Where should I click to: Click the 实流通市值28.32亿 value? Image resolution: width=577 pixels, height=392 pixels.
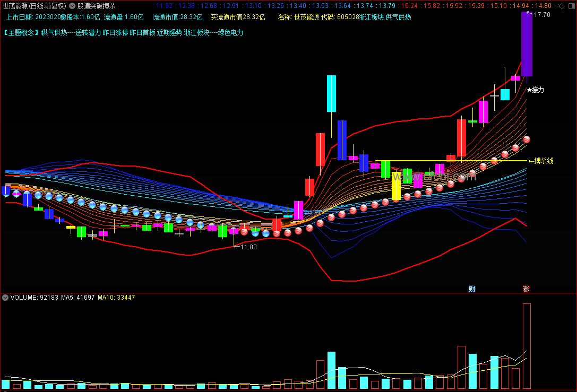tap(238, 18)
